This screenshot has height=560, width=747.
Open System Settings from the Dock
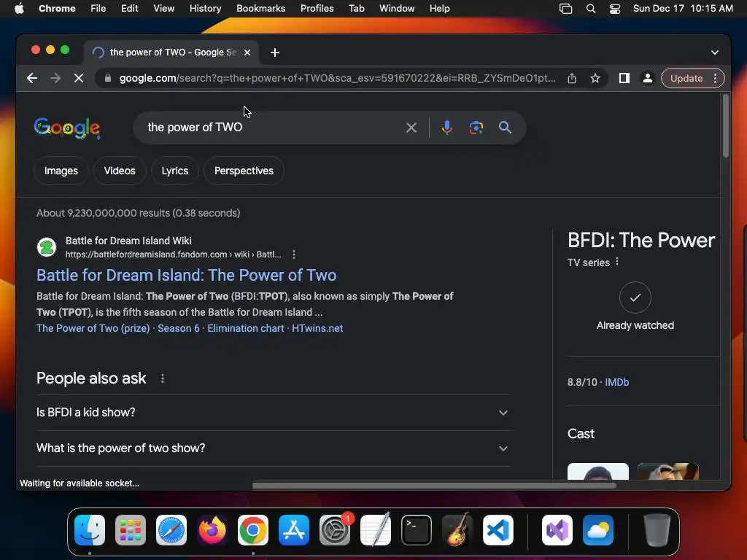335,530
